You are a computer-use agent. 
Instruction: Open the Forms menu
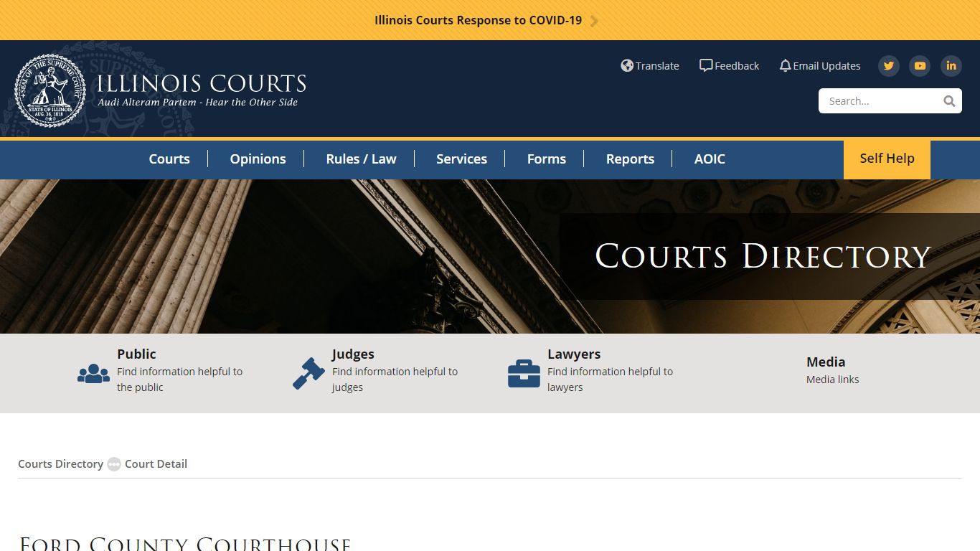point(547,159)
